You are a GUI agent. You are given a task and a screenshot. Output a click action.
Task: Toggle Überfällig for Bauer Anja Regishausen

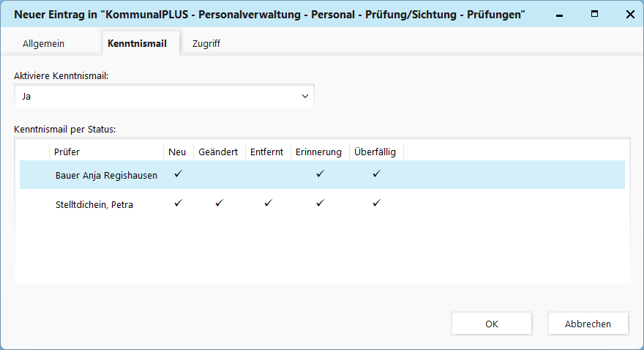(376, 174)
